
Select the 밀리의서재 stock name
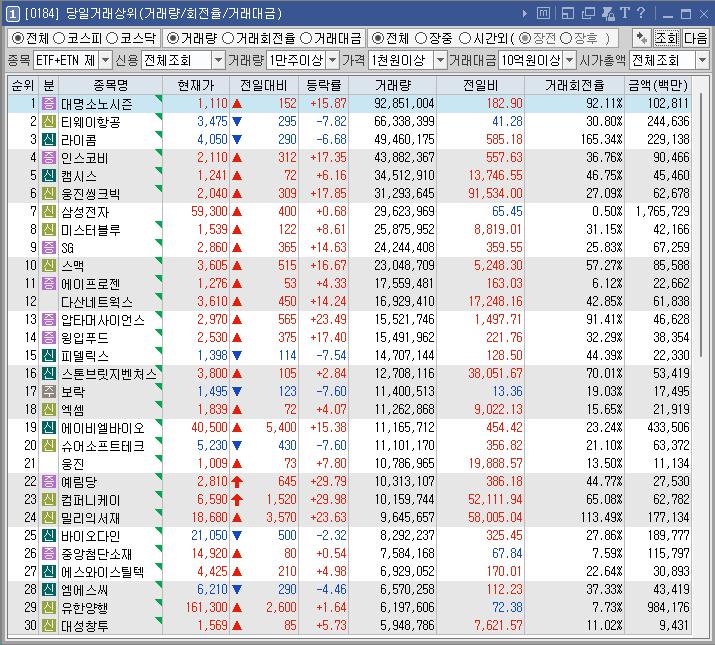pyautogui.click(x=90, y=518)
